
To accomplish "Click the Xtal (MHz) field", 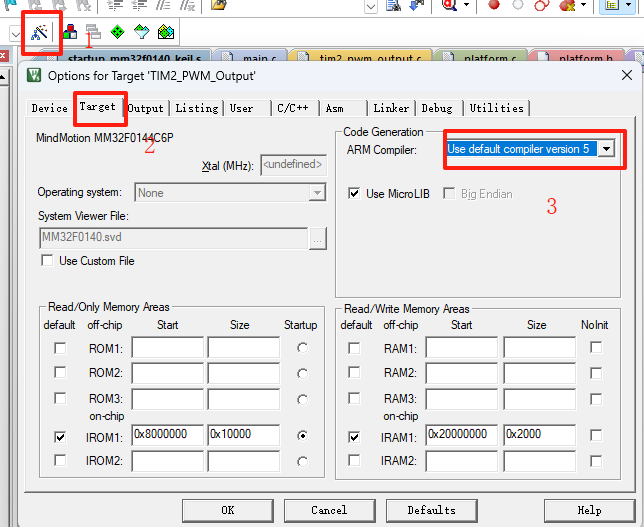I will pos(293,165).
